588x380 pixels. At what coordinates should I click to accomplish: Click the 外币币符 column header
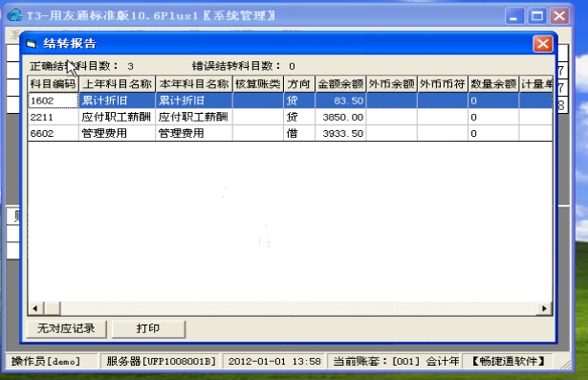pyautogui.click(x=443, y=84)
